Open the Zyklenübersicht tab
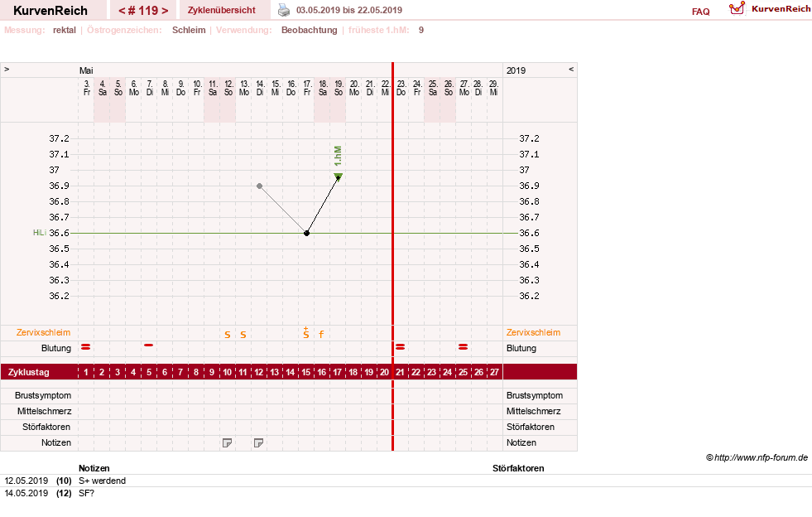The height and width of the screenshot is (517, 812). coord(222,10)
